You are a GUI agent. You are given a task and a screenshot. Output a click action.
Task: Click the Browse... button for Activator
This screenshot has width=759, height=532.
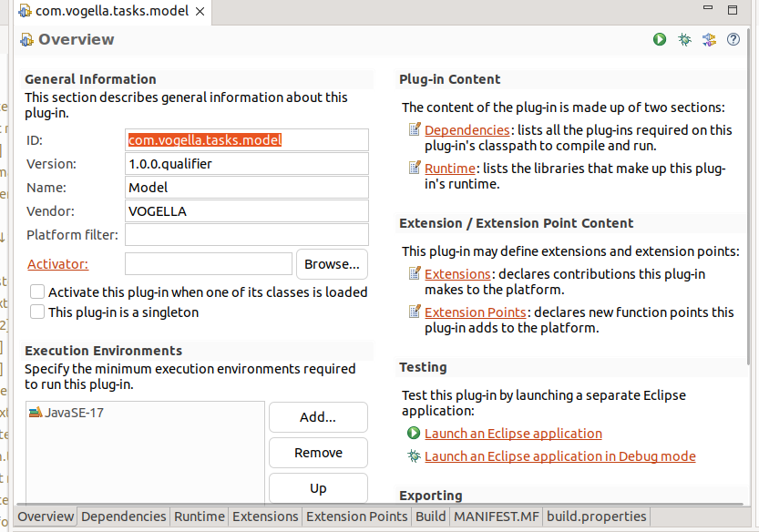[332, 264]
